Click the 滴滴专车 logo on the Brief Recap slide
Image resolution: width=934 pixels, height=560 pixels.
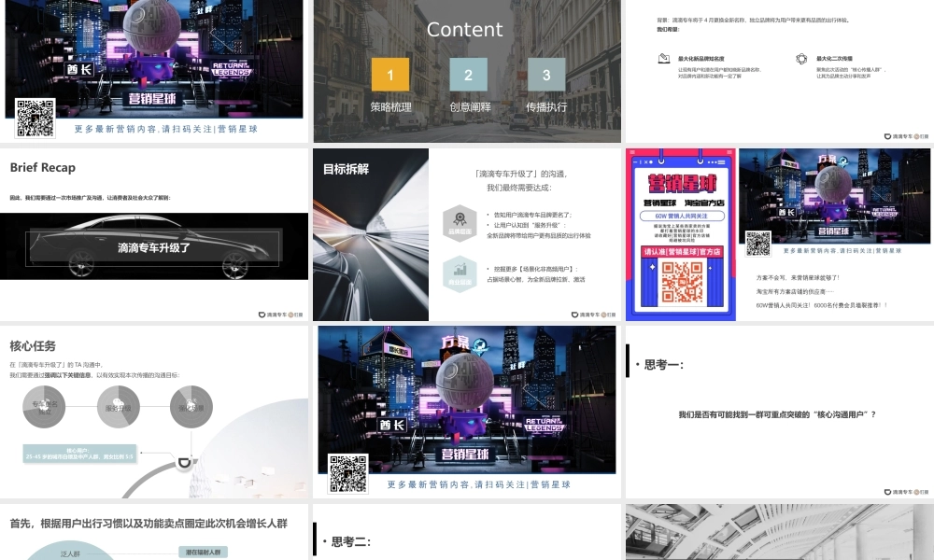tap(276, 314)
